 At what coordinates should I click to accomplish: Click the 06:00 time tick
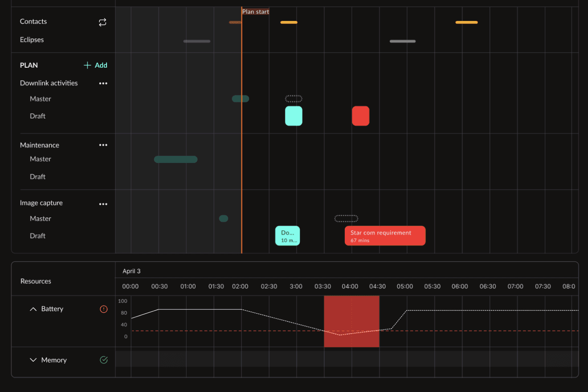click(460, 286)
